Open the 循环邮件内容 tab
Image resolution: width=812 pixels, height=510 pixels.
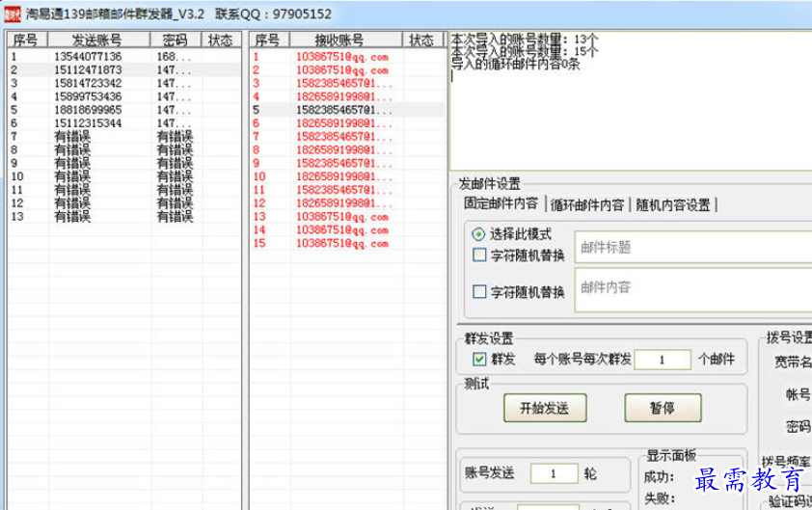[x=587, y=204]
